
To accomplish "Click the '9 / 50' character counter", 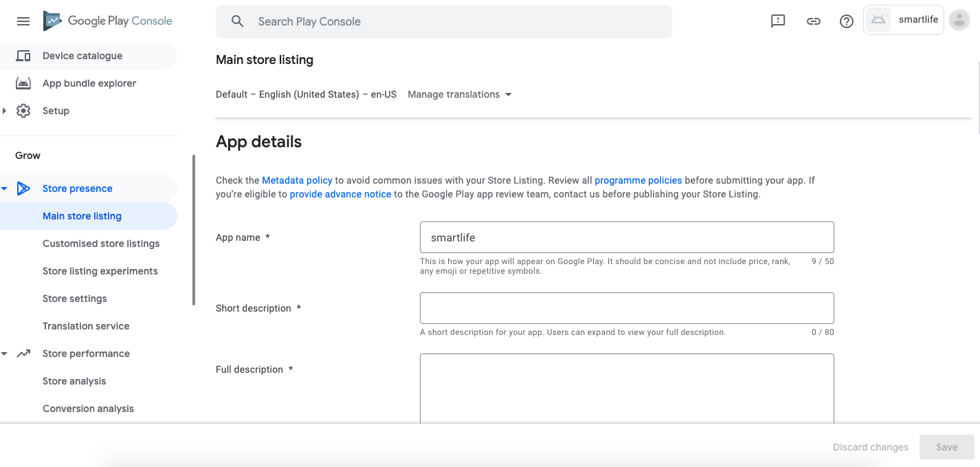I will 823,261.
